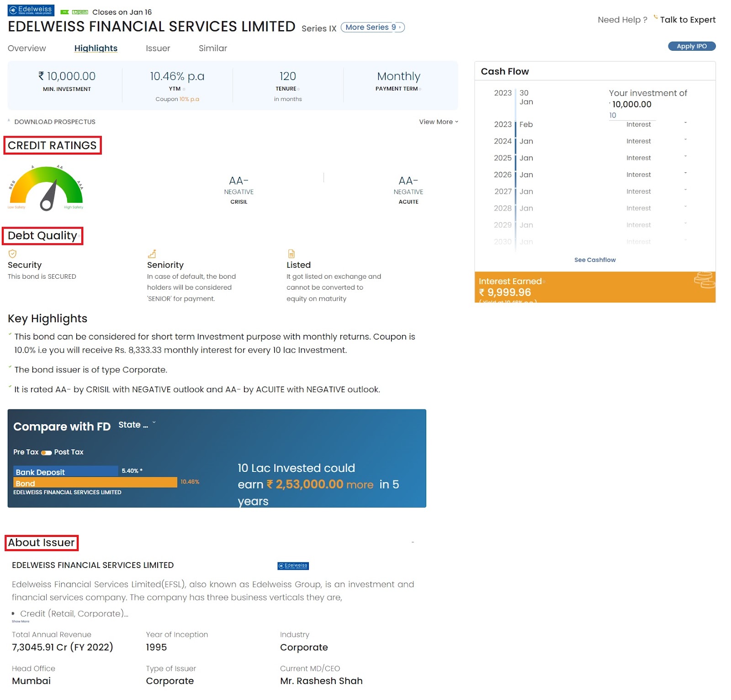731x700 pixels.
Task: Click the Edelweiss logo in the page header
Action: (31, 10)
